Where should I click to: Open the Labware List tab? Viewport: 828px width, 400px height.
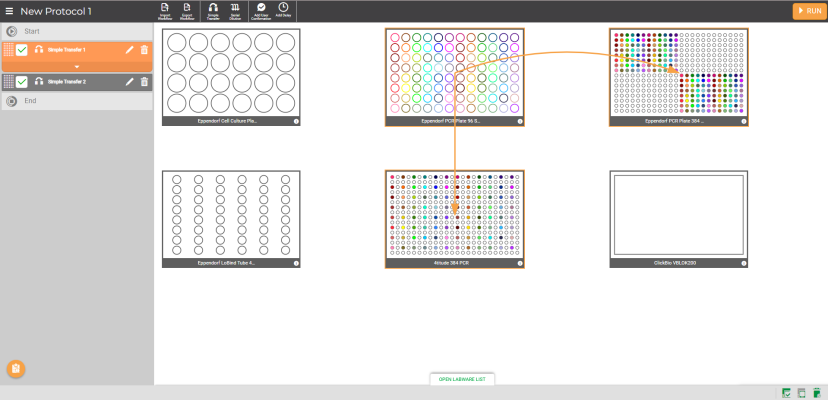click(461, 380)
